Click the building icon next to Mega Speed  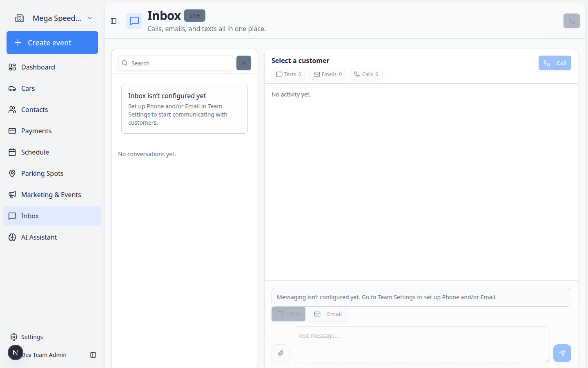tap(20, 18)
